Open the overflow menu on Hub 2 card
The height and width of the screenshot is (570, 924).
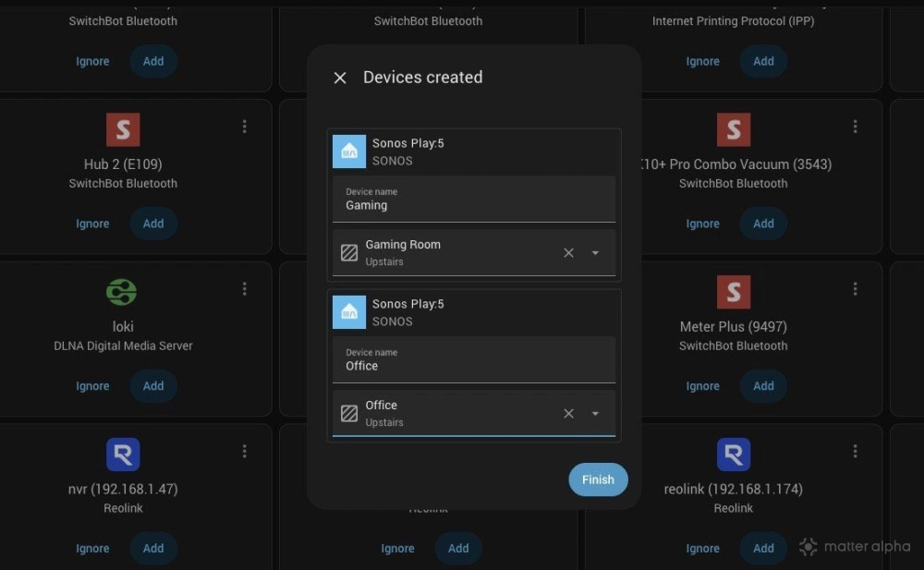(x=244, y=127)
